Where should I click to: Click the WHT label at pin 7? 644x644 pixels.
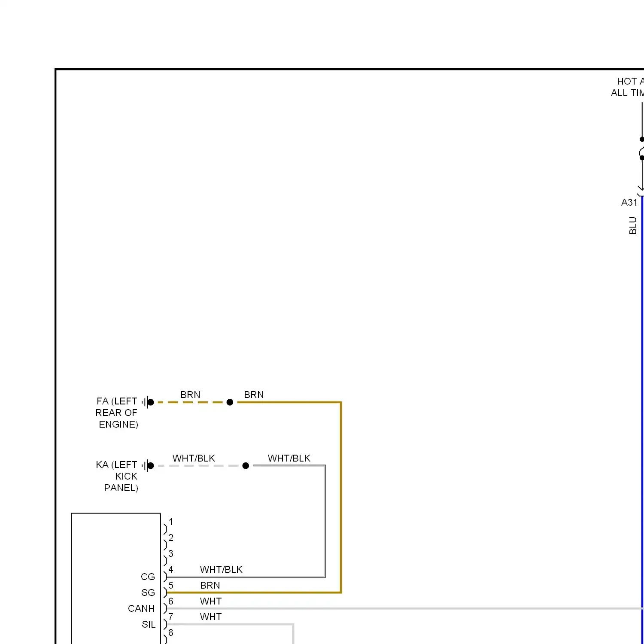pos(211,617)
